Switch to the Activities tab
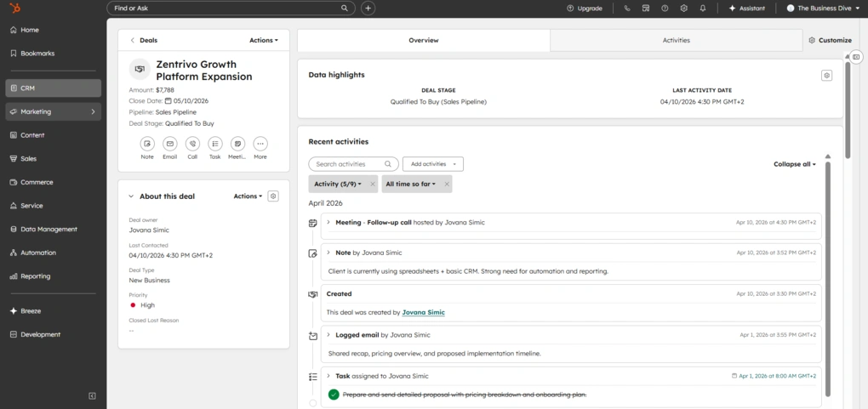Image resolution: width=868 pixels, height=409 pixels. tap(677, 40)
